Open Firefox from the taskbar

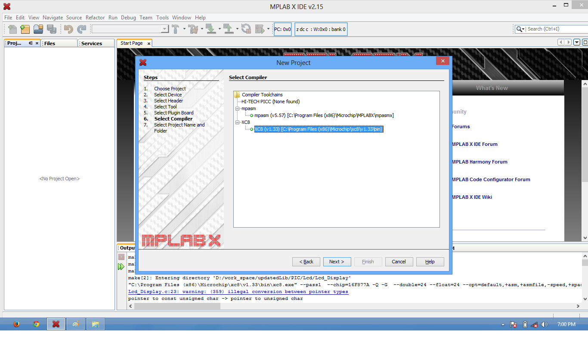click(16, 324)
